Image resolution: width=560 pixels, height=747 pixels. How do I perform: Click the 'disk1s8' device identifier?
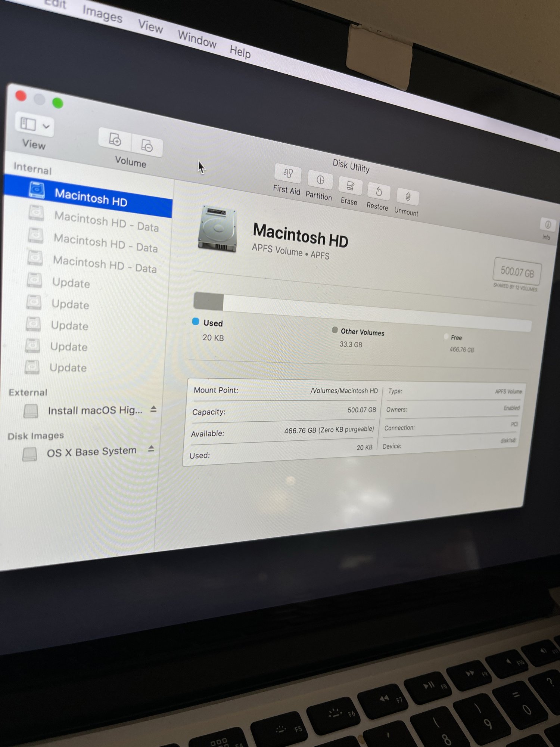508,440
